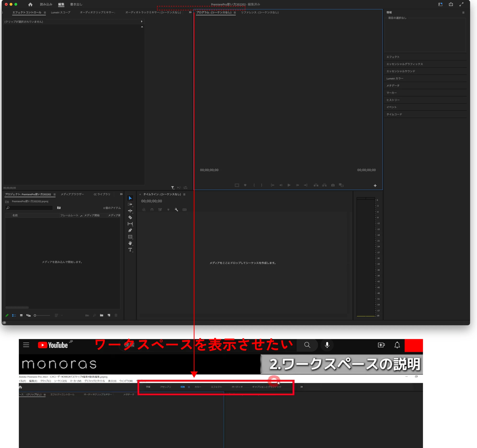Screen dimensions: 477x448
Task: Click the project panel zoom slider
Action: pyautogui.click(x=42, y=315)
